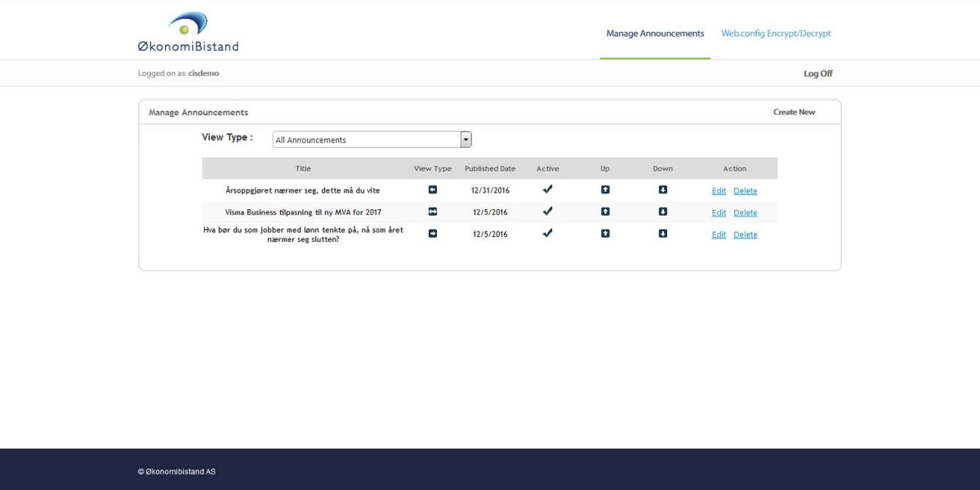Image resolution: width=980 pixels, height=490 pixels.
Task: Select the Manage Announcements tab
Action: click(654, 33)
